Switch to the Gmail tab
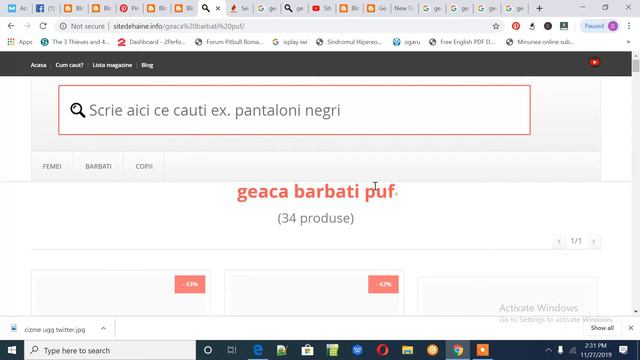The height and width of the screenshot is (360, 640). point(17,8)
